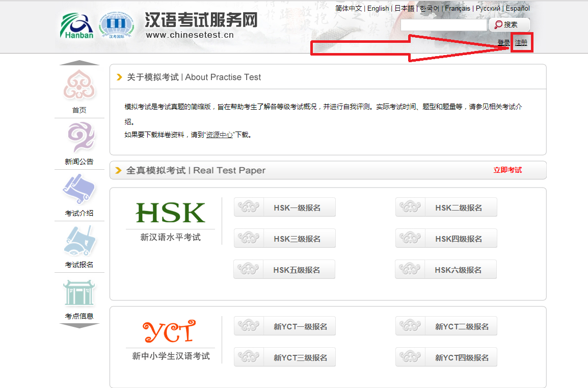The image size is (588, 388).
Task: Open the 资源中心 resource center link
Action: (x=219, y=135)
